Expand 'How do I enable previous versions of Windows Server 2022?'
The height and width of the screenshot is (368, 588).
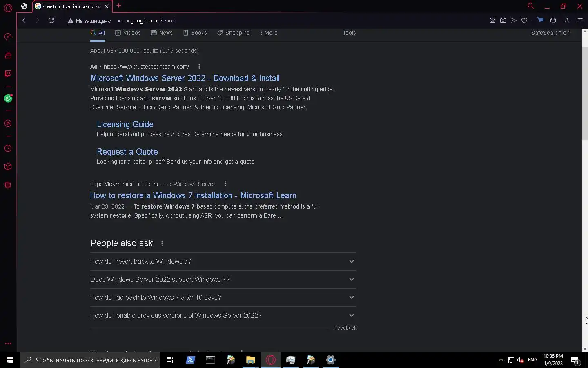click(223, 315)
